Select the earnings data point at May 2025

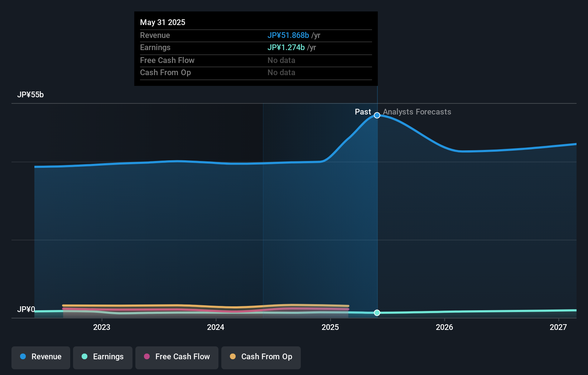tap(377, 313)
